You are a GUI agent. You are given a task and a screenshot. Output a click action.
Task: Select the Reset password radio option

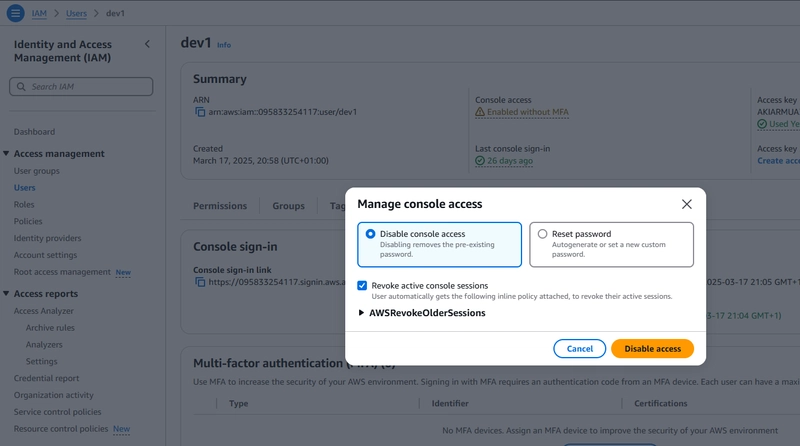pos(542,234)
